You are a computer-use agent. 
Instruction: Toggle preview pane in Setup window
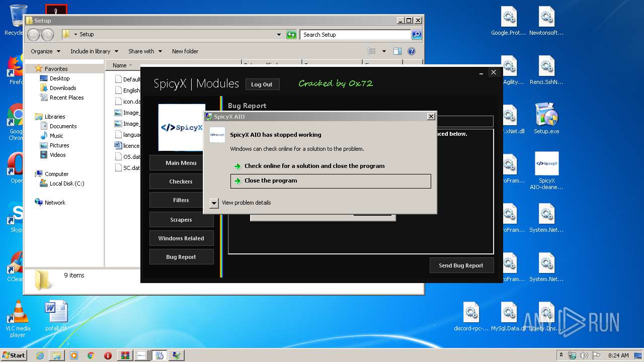(x=397, y=51)
